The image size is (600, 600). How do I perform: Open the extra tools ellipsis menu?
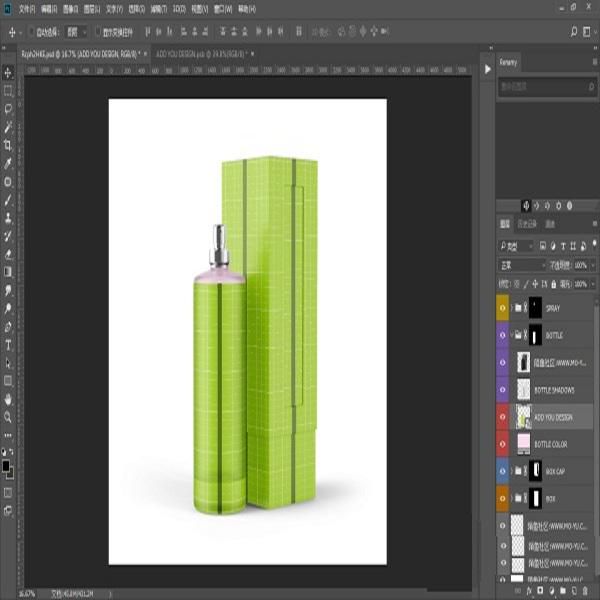pyautogui.click(x=8, y=435)
